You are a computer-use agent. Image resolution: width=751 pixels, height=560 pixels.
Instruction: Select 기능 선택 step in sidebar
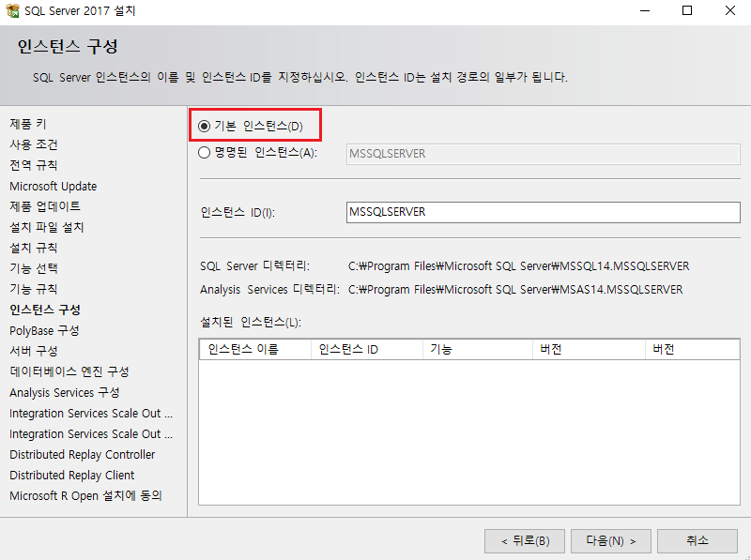coord(34,268)
